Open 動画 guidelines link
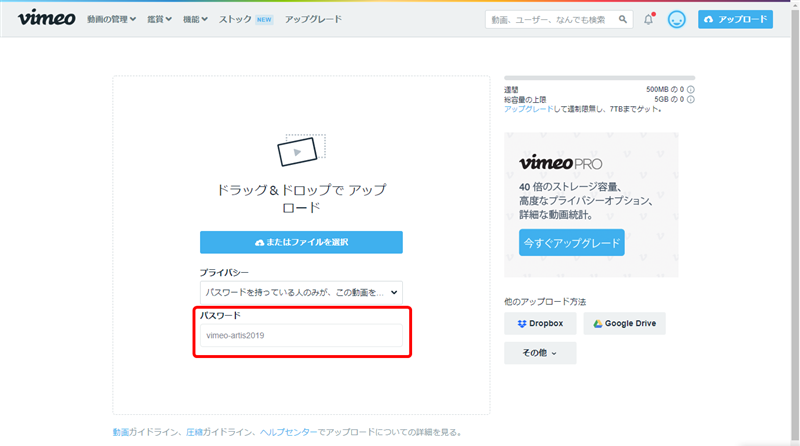The image size is (800, 446). click(120, 432)
